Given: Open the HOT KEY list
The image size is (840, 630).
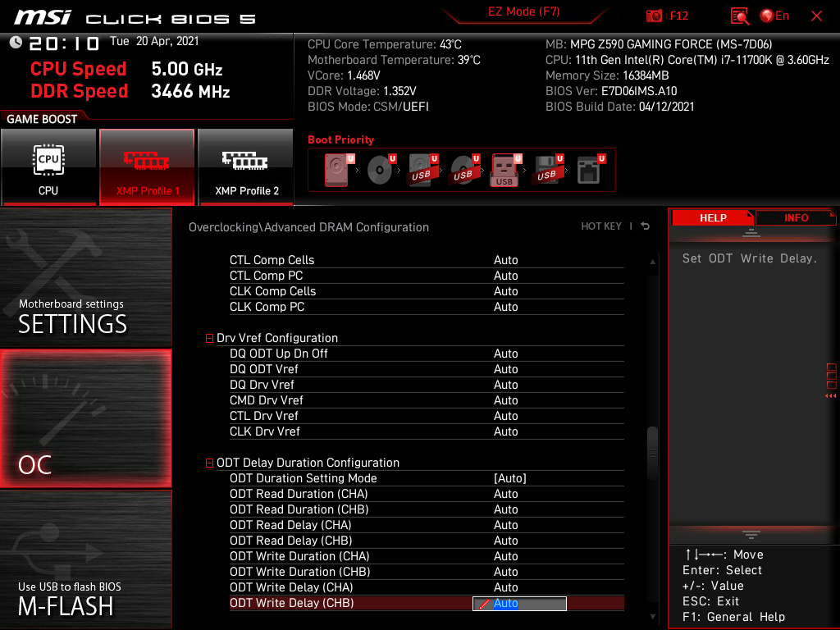Looking at the screenshot, I should 601,226.
